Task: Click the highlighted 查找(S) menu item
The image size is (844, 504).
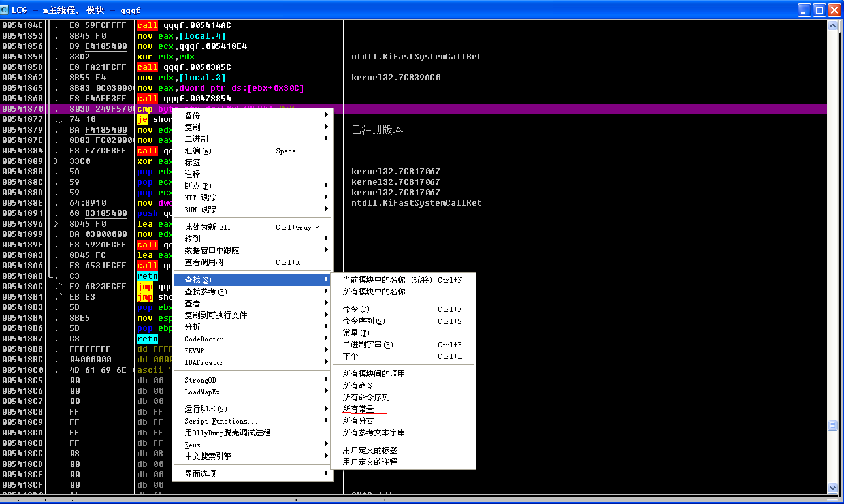Action: (x=253, y=279)
